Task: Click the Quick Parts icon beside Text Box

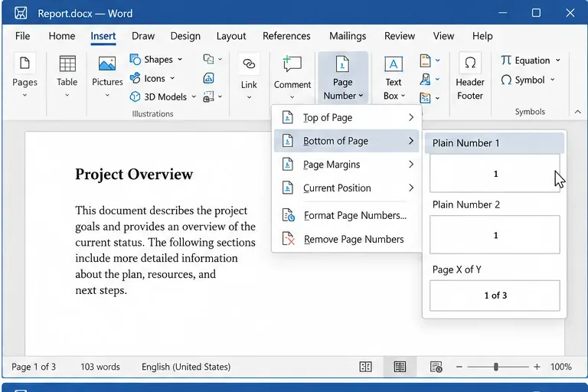Action: [x=425, y=60]
